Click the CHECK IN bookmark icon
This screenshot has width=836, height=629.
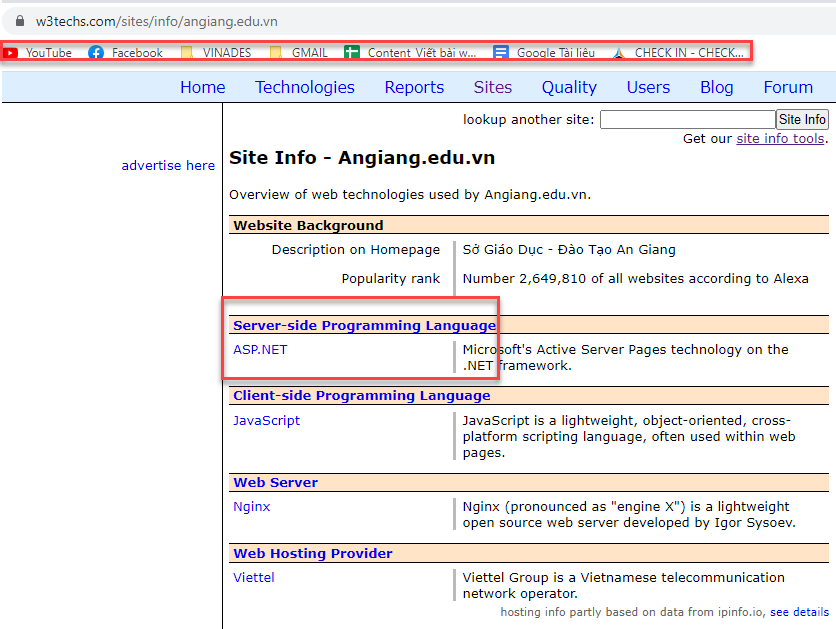[x=619, y=53]
